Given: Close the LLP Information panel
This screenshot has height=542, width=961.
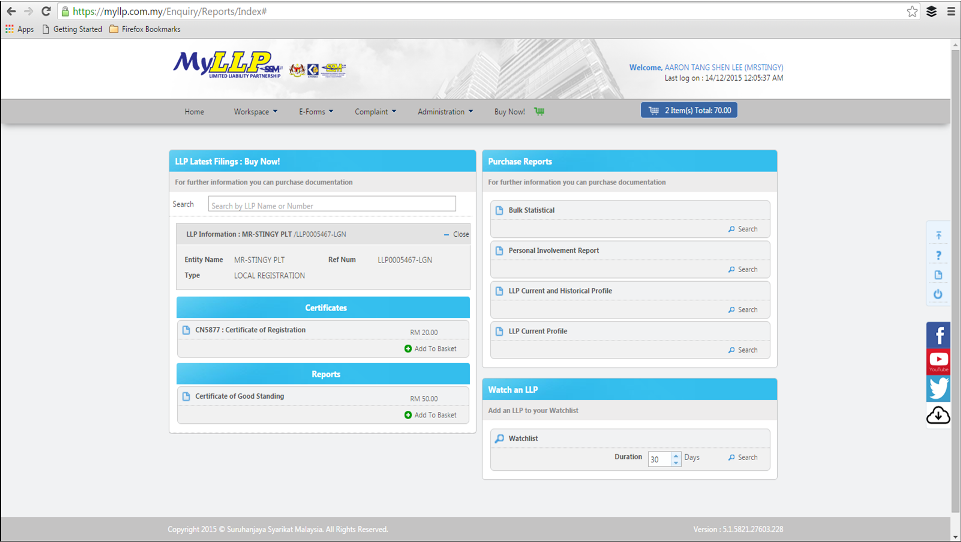Looking at the screenshot, I should pos(457,234).
